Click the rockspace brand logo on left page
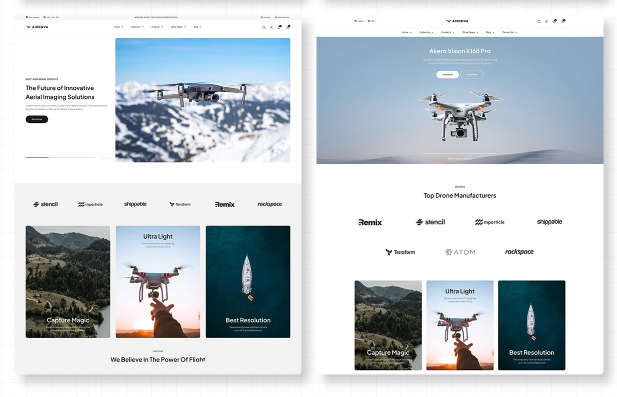The image size is (617, 397). (x=270, y=204)
